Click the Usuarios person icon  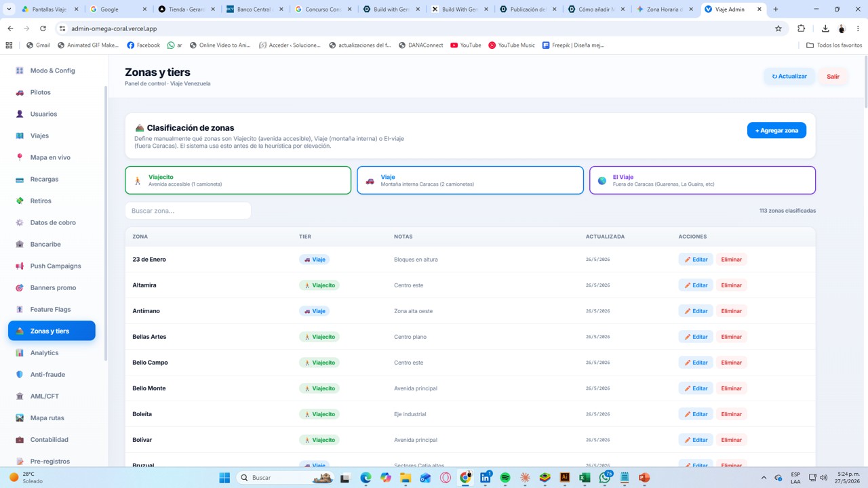click(x=20, y=114)
